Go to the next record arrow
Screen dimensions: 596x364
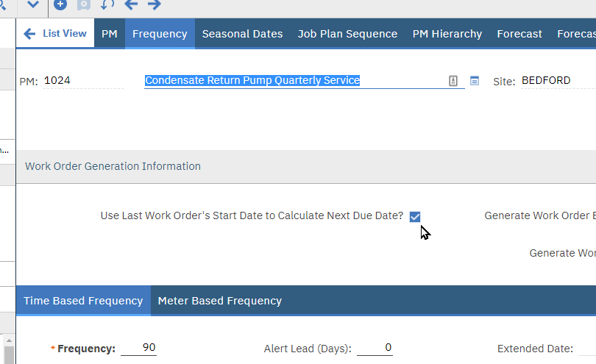[155, 4]
